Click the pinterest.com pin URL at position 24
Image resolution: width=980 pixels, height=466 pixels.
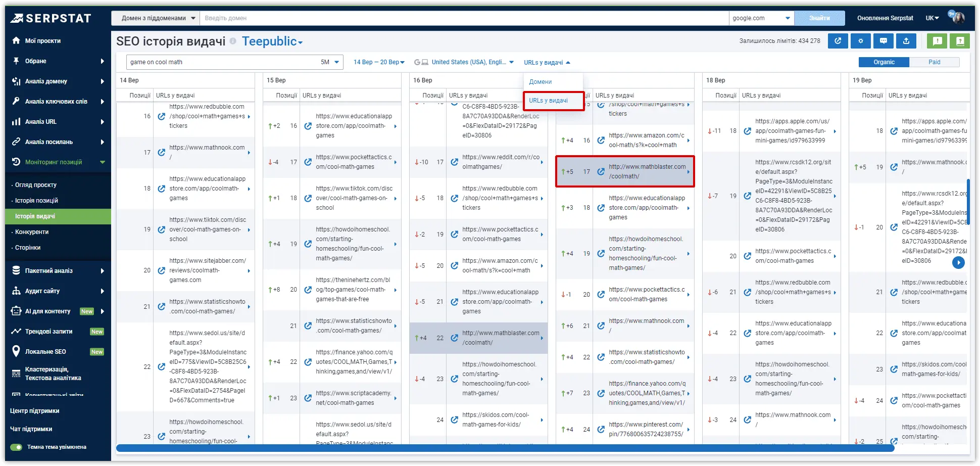coord(646,429)
